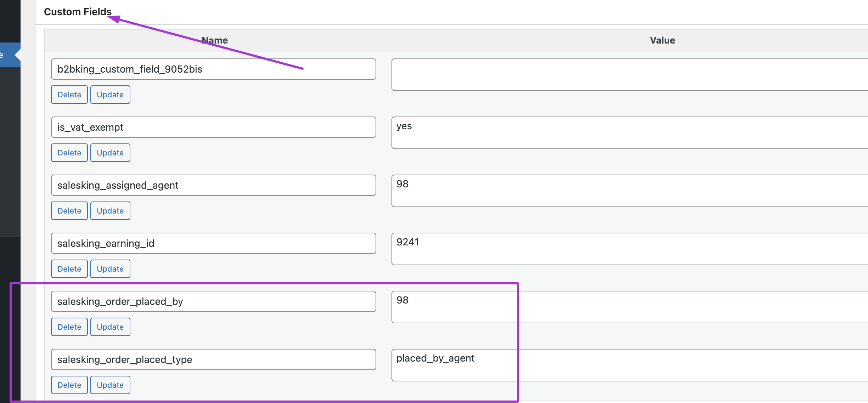This screenshot has width=868, height=403.
Task: Click the is_vat_exempt name input
Action: pos(214,127)
